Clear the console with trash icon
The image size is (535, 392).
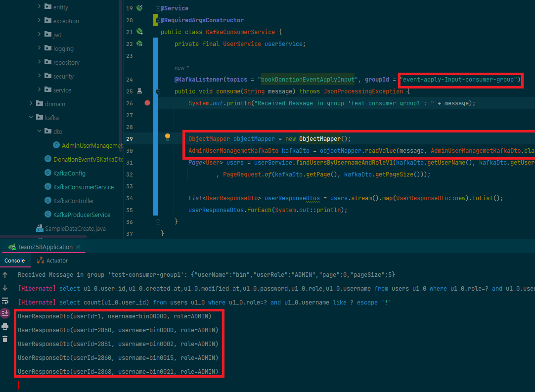tap(5, 339)
